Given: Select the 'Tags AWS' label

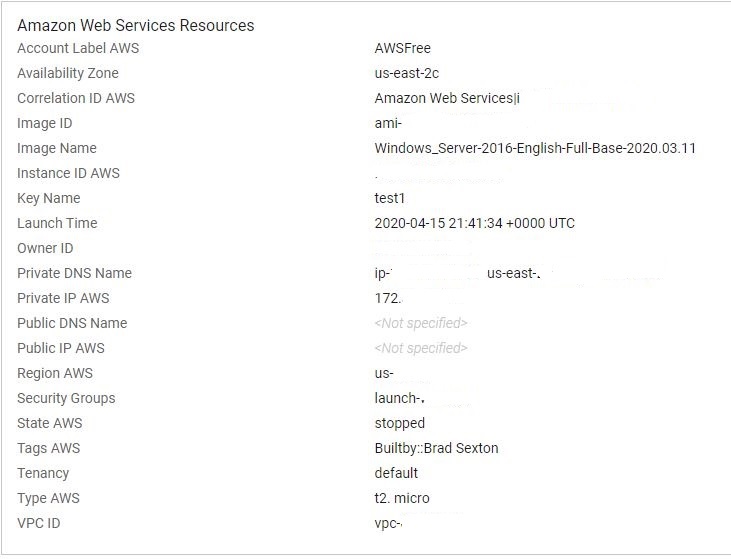Looking at the screenshot, I should tap(48, 448).
